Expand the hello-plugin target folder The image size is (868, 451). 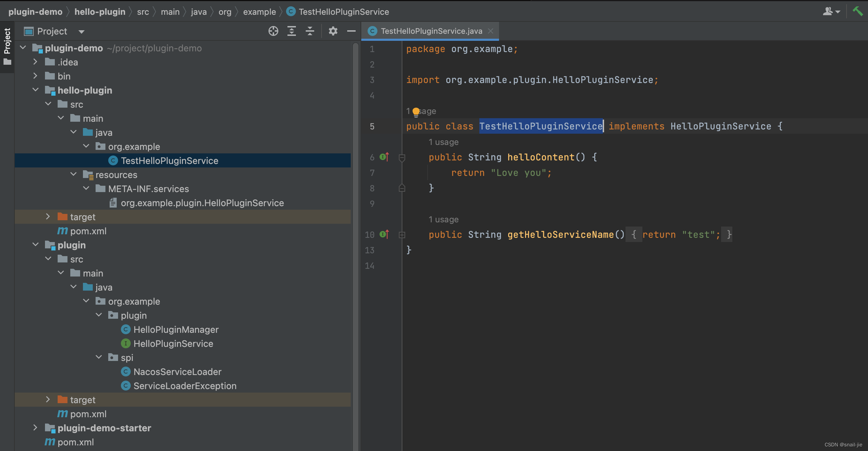coord(48,217)
